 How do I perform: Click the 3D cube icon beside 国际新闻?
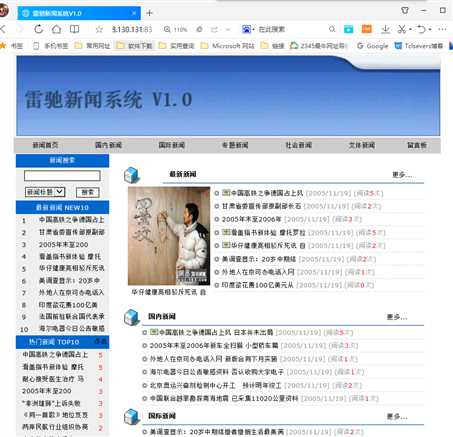[132, 417]
